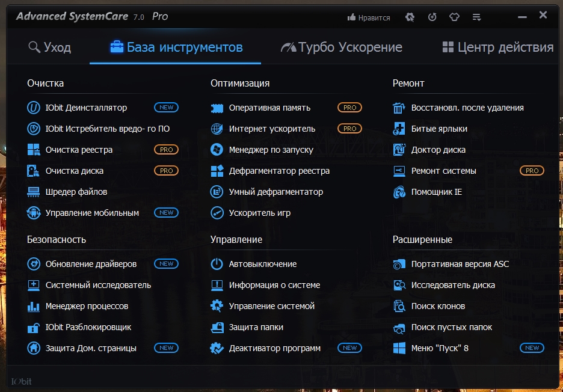Image resolution: width=563 pixels, height=392 pixels.
Task: Click the settings gear icon in title bar
Action: 410,17
